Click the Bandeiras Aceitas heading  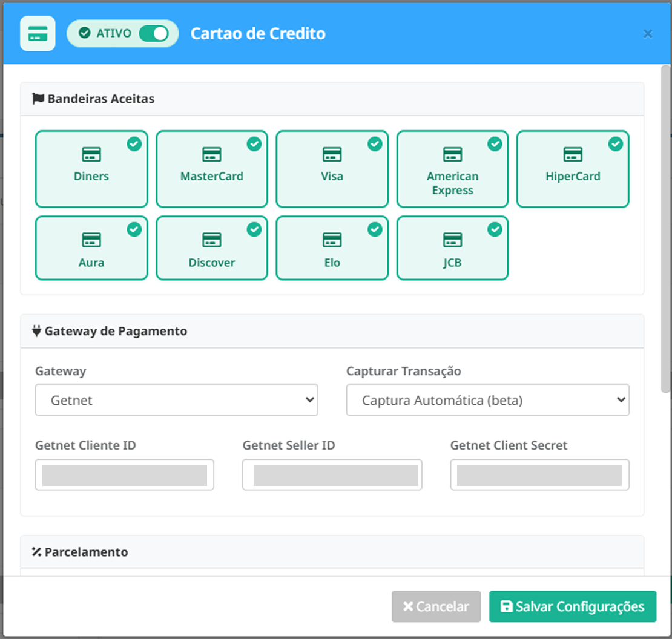[101, 99]
